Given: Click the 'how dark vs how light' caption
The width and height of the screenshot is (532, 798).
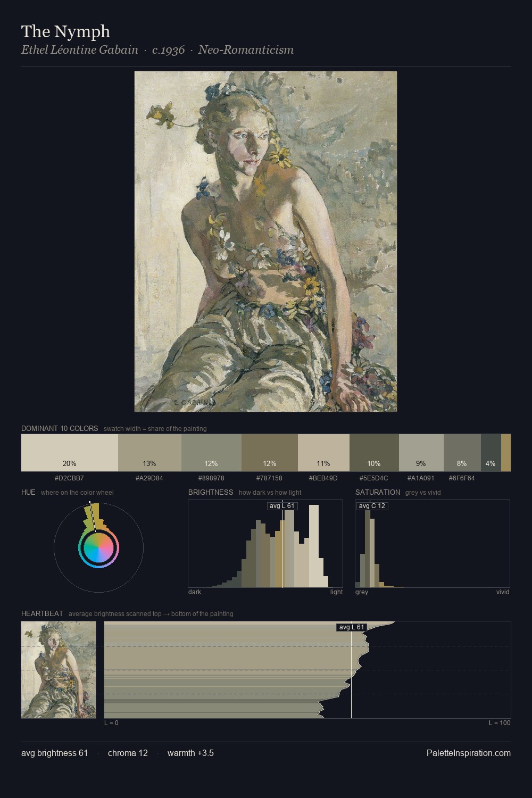Looking at the screenshot, I should click(x=270, y=493).
